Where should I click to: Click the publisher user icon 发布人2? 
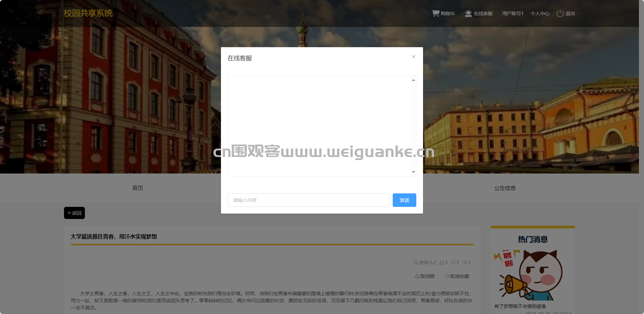(x=416, y=262)
